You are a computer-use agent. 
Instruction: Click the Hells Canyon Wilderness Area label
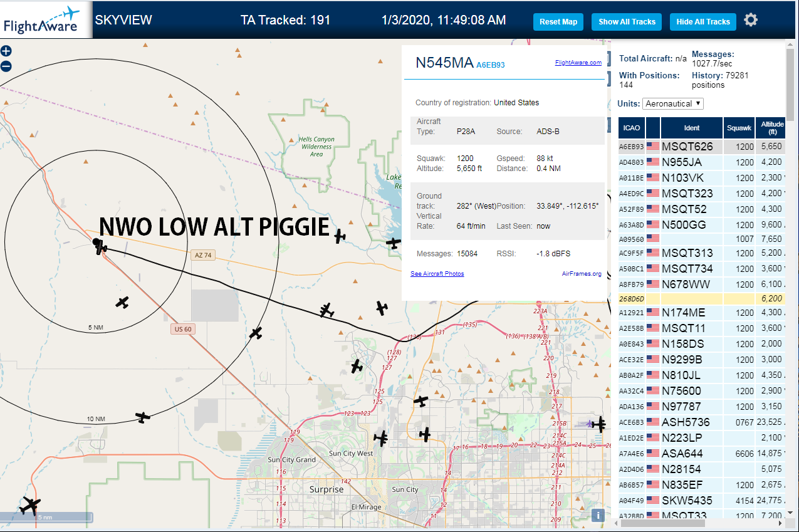coord(316,147)
